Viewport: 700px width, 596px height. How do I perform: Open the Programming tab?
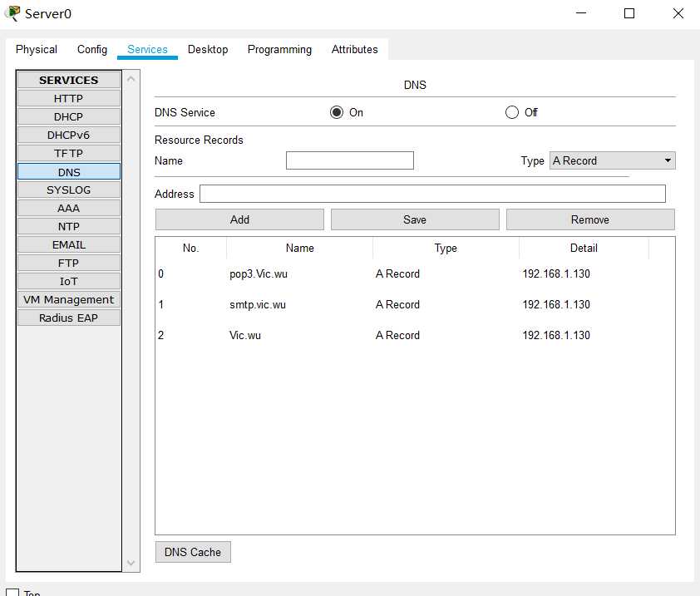point(279,49)
